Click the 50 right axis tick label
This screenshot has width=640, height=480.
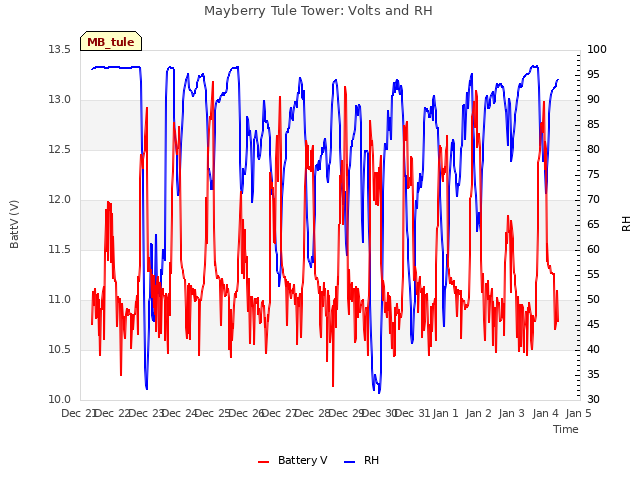(593, 300)
